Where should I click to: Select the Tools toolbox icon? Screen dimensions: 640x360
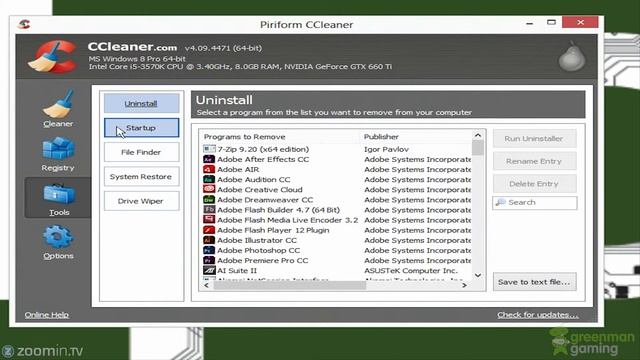point(59,194)
